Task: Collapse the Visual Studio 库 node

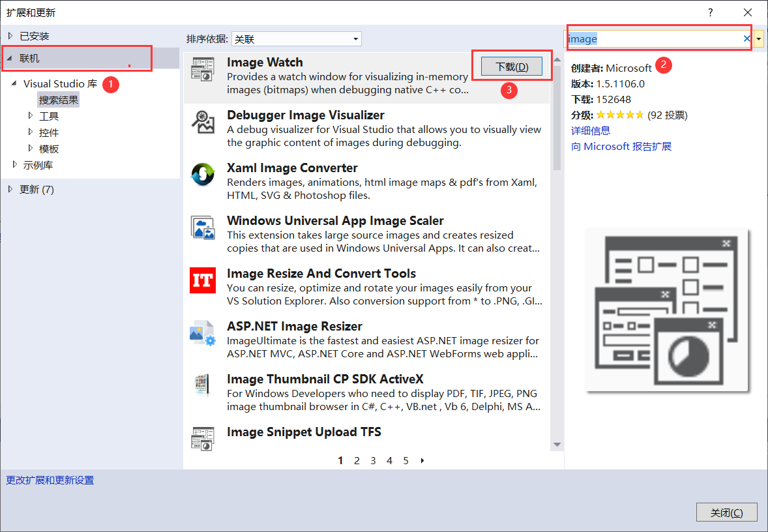Action: (14, 83)
